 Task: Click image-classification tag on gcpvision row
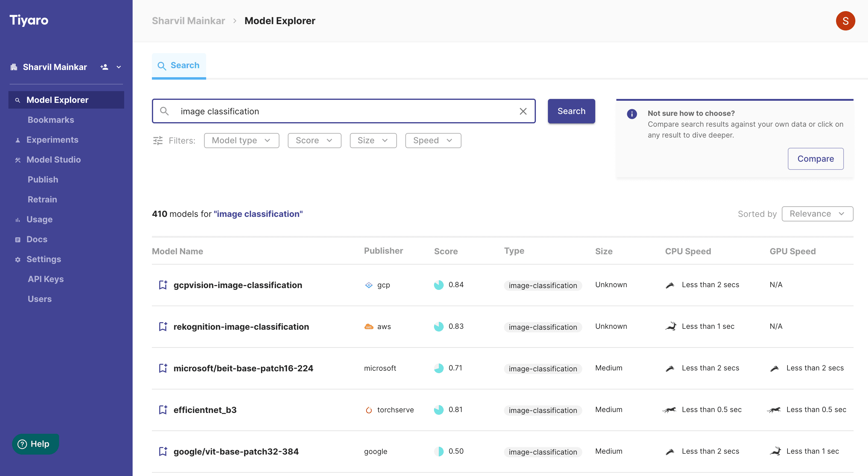(x=543, y=285)
